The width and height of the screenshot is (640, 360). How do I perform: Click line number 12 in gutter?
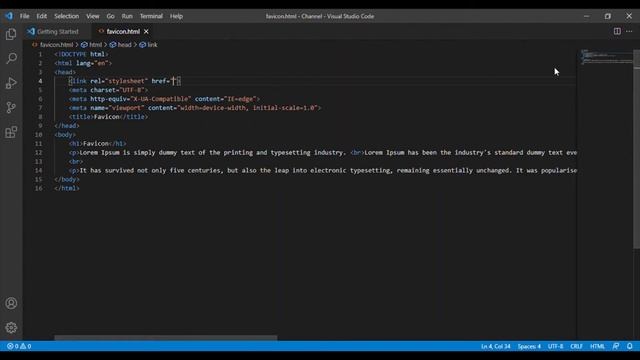click(x=38, y=153)
